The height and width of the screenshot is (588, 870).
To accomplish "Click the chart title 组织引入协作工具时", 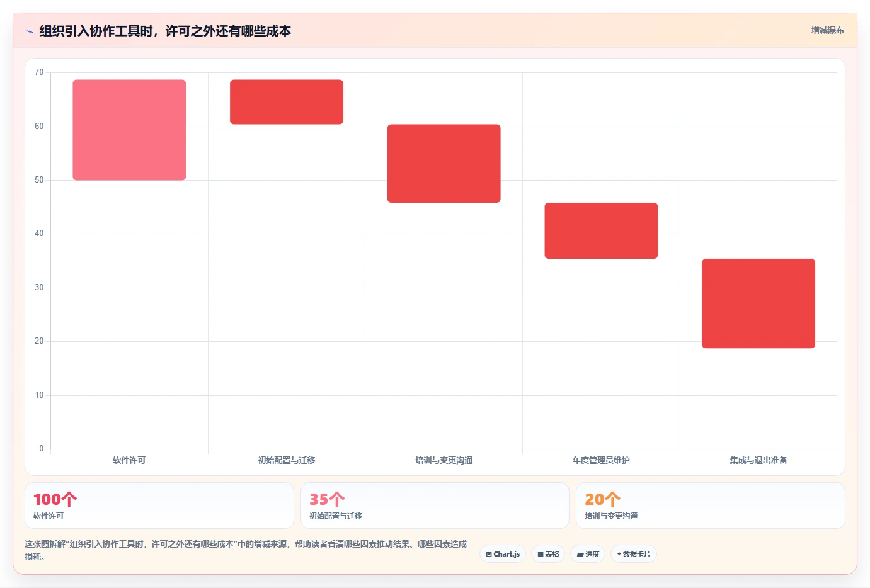I will click(x=165, y=31).
